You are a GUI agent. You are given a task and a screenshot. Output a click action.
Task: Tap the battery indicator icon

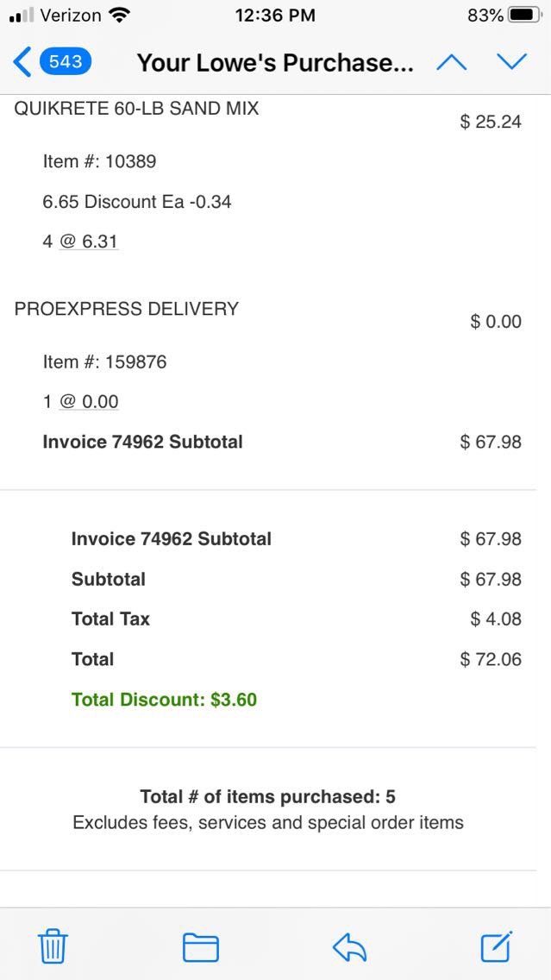(x=524, y=15)
